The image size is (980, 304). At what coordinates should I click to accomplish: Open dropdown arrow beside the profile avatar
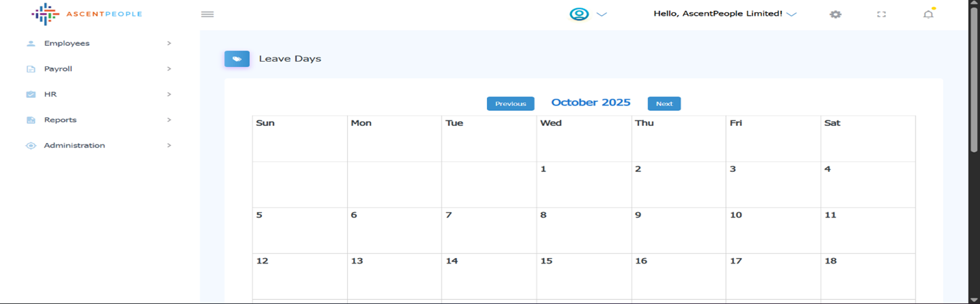[x=601, y=14]
